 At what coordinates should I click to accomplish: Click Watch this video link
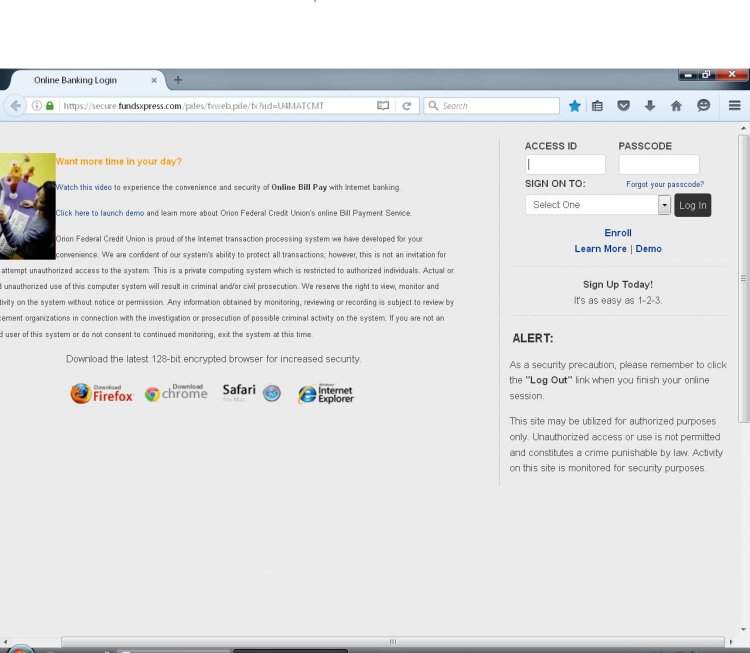coord(84,187)
